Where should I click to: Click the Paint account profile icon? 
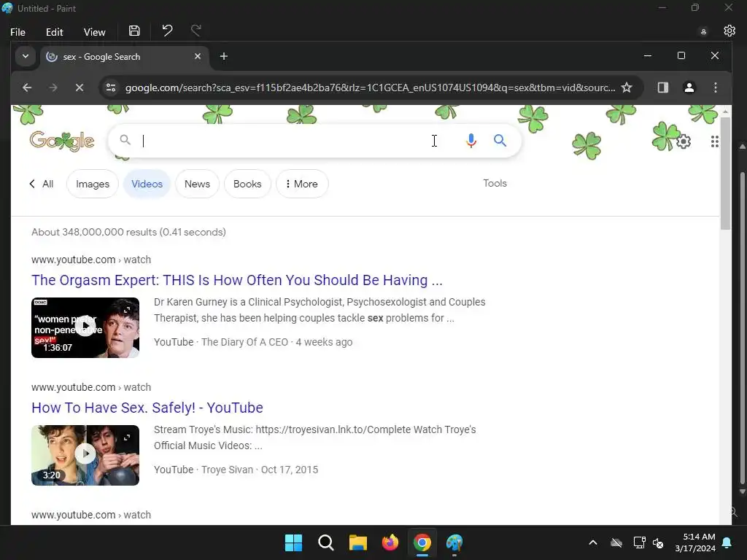coord(703,31)
